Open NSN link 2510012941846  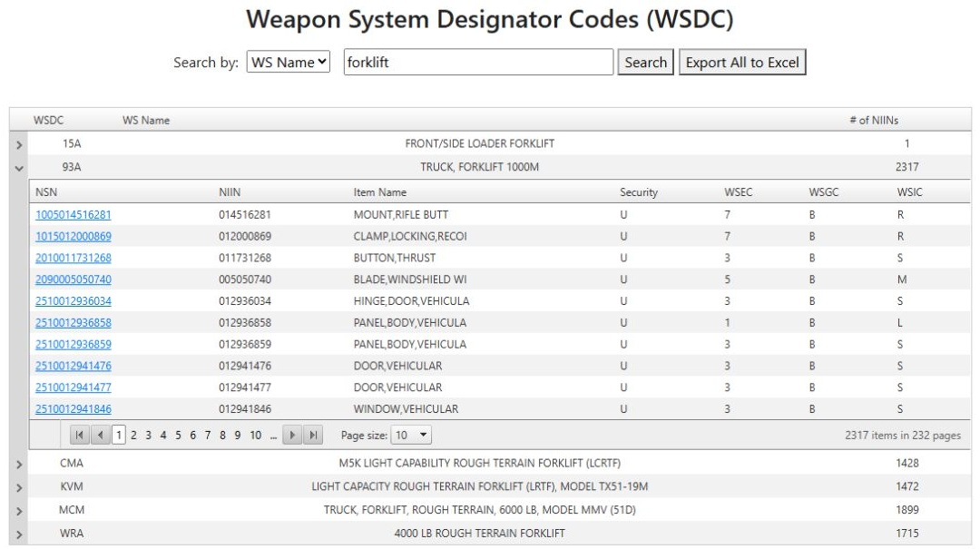(x=73, y=409)
